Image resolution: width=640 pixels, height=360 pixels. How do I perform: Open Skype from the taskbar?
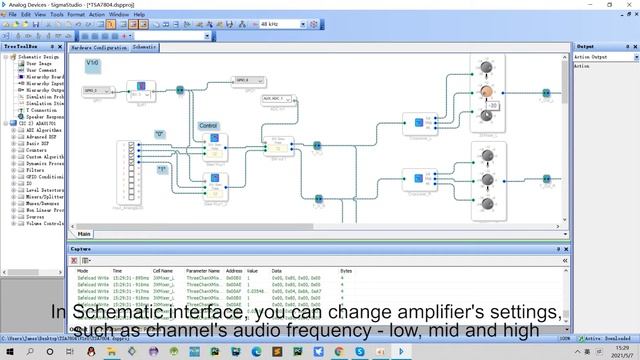(360, 351)
